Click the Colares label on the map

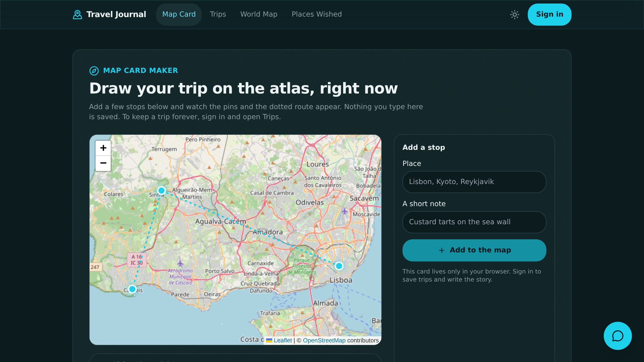(x=113, y=194)
